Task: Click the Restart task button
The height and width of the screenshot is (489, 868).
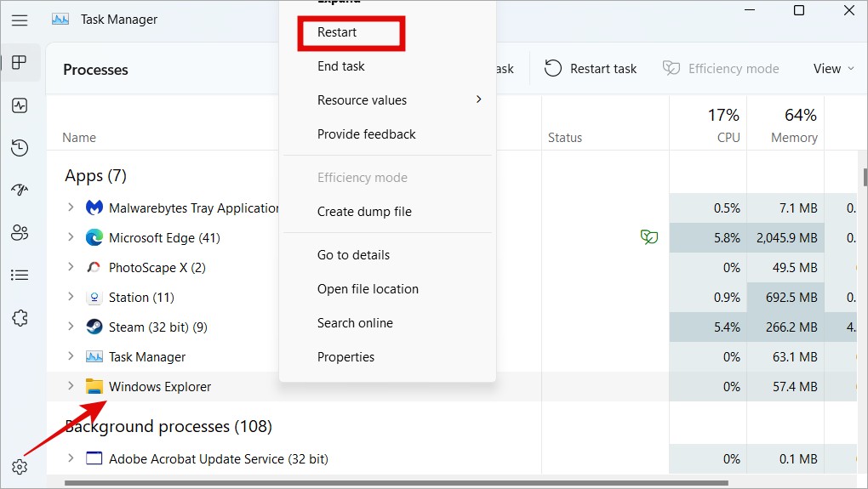Action: tap(591, 69)
